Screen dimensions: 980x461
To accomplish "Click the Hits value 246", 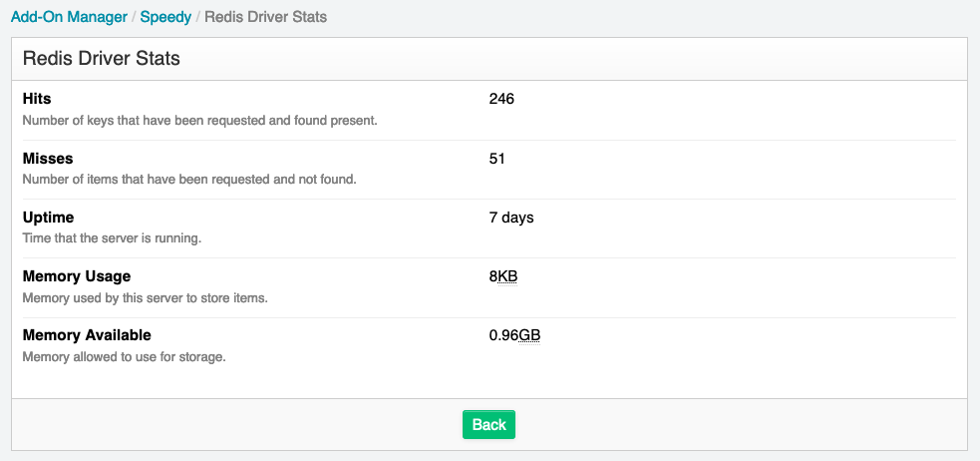I will 501,99.
